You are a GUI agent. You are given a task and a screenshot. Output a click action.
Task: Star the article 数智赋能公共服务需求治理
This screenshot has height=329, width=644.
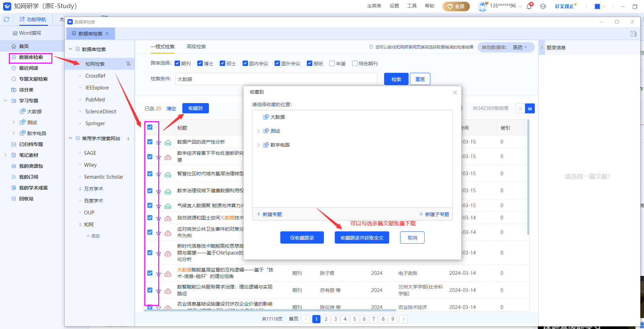158,291
